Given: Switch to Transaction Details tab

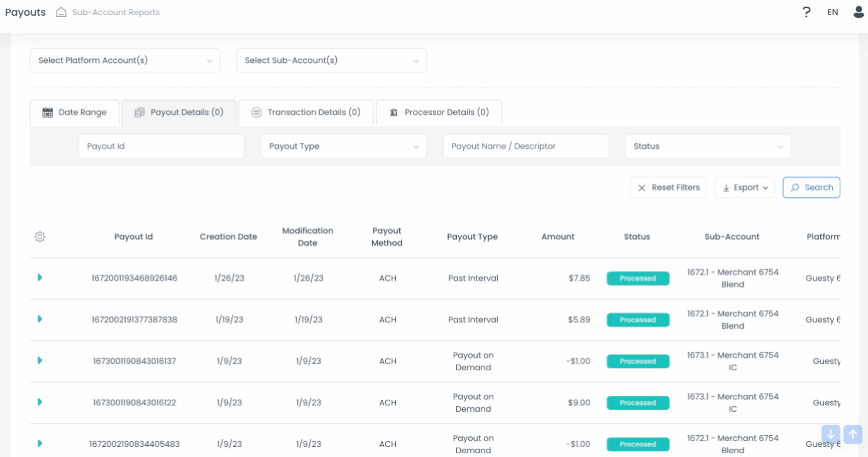Looking at the screenshot, I should 306,113.
